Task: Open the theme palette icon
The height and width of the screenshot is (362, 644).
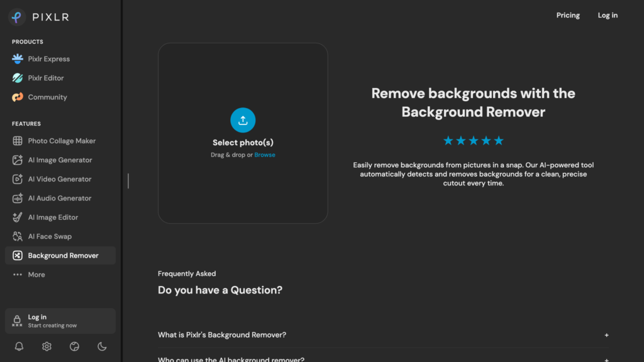Action: (74, 346)
